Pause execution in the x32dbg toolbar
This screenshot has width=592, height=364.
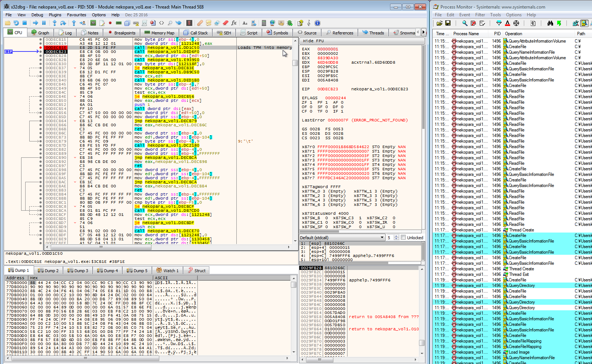click(x=44, y=23)
